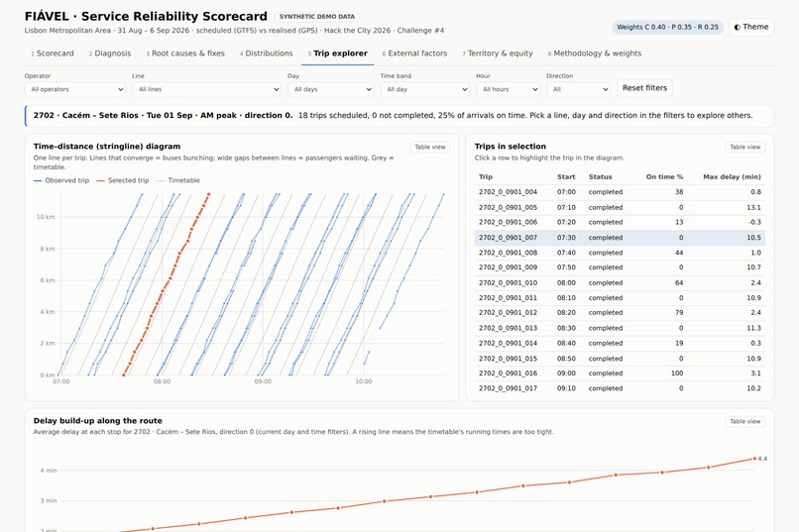799x532 pixels.
Task: Select trip row 2702_0_0901_016
Action: [620, 373]
